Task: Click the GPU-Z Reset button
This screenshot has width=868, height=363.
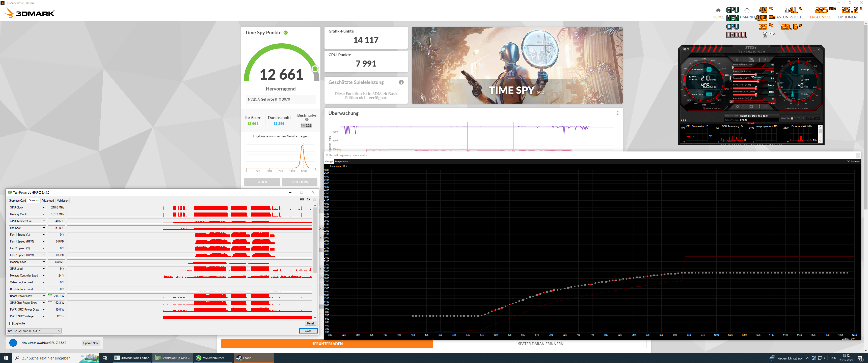Action: (x=310, y=323)
